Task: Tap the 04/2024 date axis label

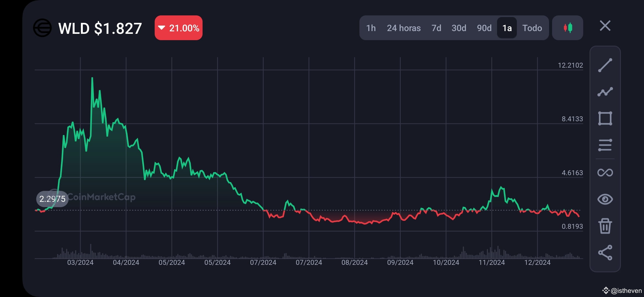Action: pos(126,263)
